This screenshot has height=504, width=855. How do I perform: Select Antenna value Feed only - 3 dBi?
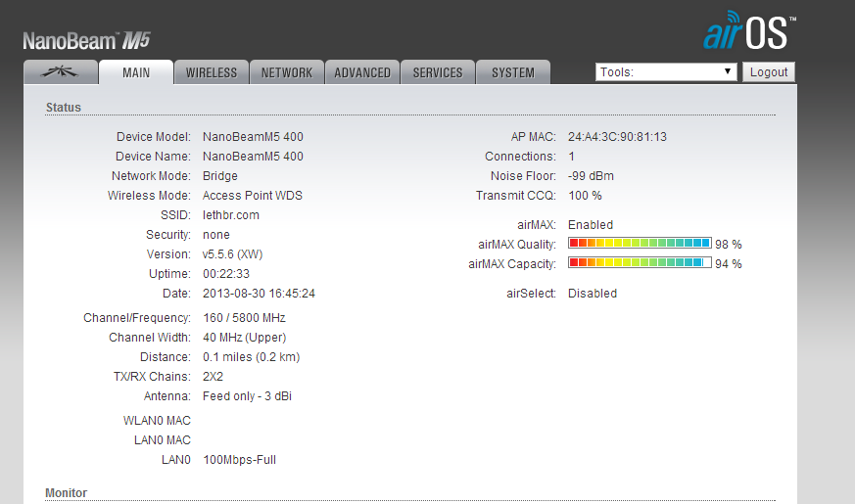pyautogui.click(x=248, y=396)
